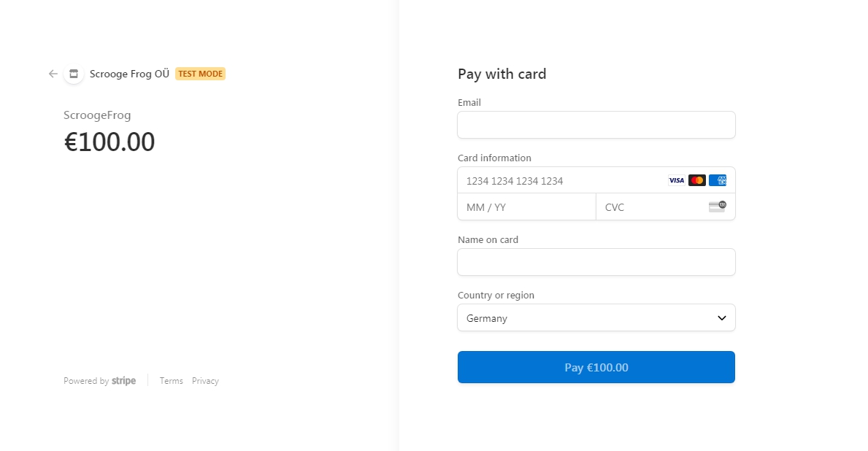868x451 pixels.
Task: Click the back arrow beside the merchant name
Action: 53,74
